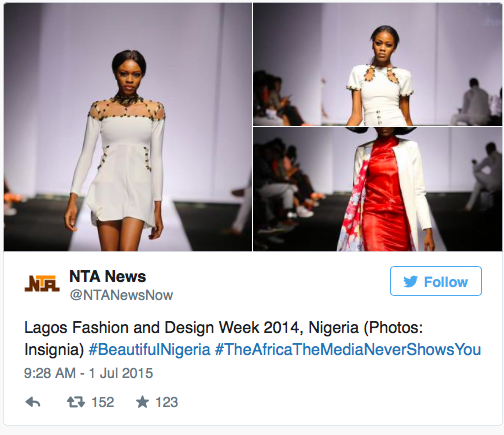Click the white jacket in the red dress photo
Image resolution: width=504 pixels, height=435 pixels.
pyautogui.click(x=412, y=187)
